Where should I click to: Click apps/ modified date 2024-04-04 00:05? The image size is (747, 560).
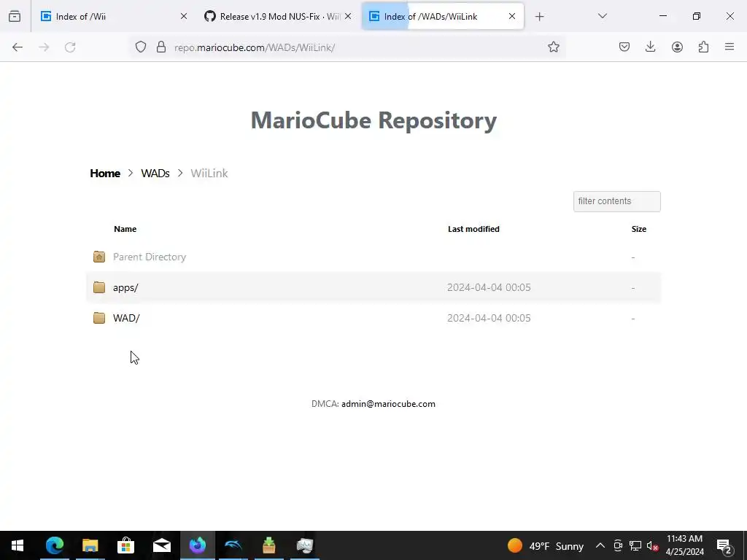pos(489,287)
